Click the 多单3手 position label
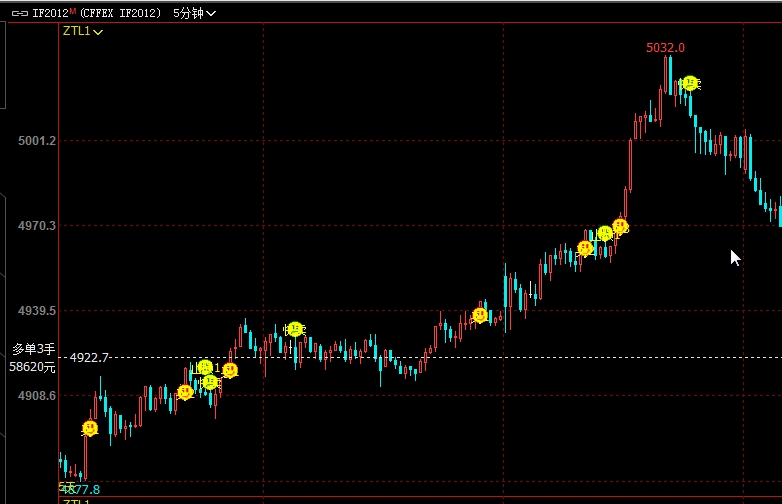This screenshot has width=782, height=504. tap(36, 349)
